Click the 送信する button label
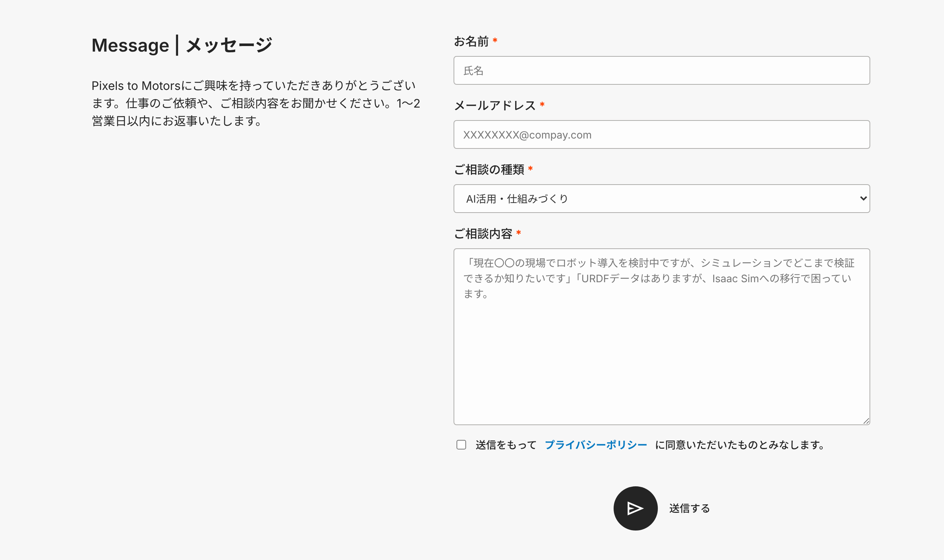This screenshot has width=944, height=560. coord(690,508)
